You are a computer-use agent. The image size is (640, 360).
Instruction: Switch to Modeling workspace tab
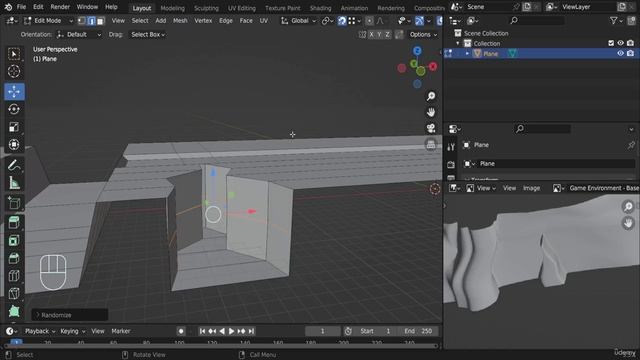pos(172,8)
